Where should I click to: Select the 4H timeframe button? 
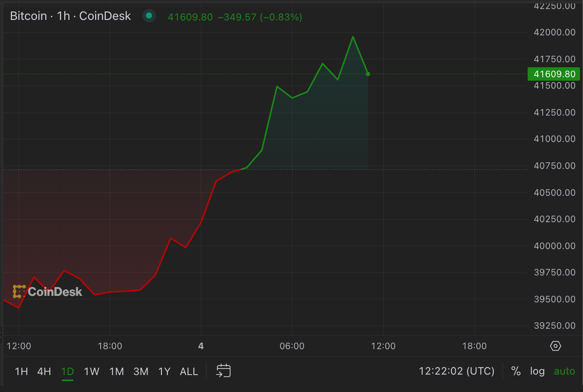43,371
